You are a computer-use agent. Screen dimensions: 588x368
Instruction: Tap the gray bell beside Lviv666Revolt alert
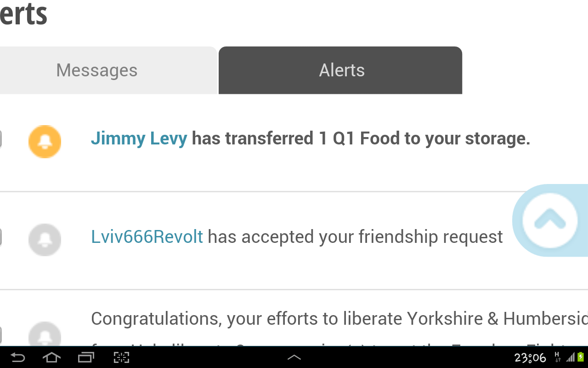(45, 240)
